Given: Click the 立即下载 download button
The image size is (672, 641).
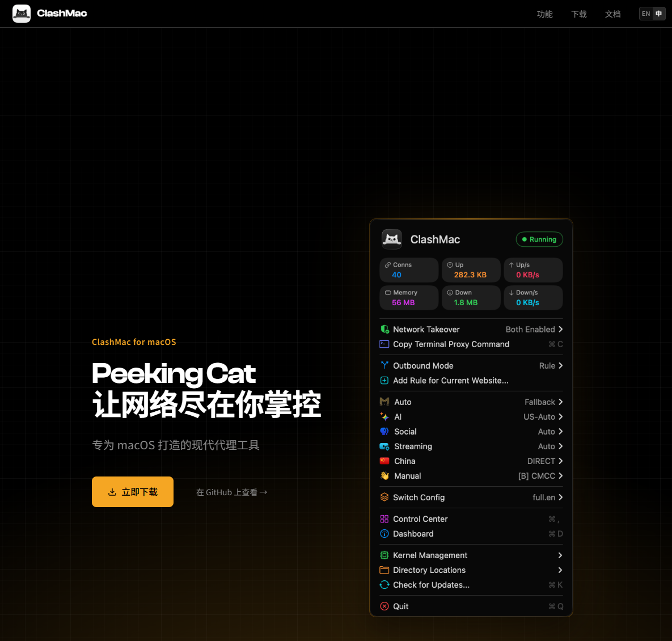Looking at the screenshot, I should (x=133, y=492).
